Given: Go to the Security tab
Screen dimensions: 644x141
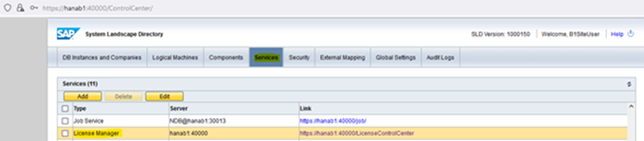Looking at the screenshot, I should pos(299,58).
